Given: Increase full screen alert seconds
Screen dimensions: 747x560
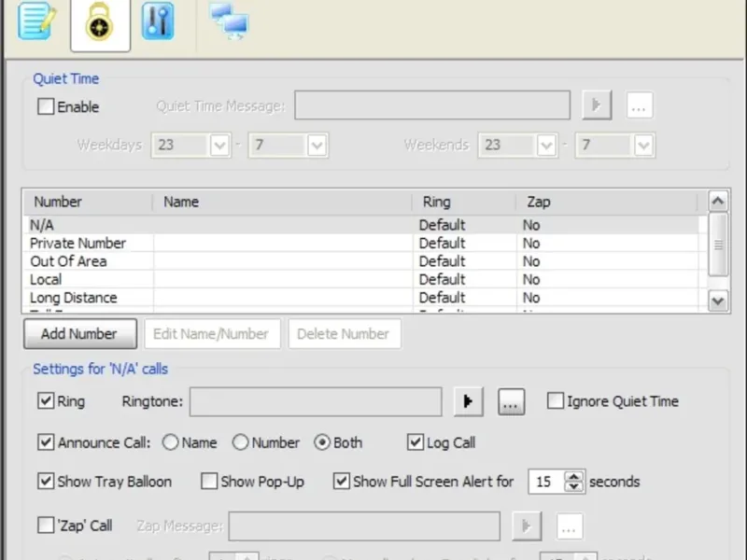Looking at the screenshot, I should [574, 476].
